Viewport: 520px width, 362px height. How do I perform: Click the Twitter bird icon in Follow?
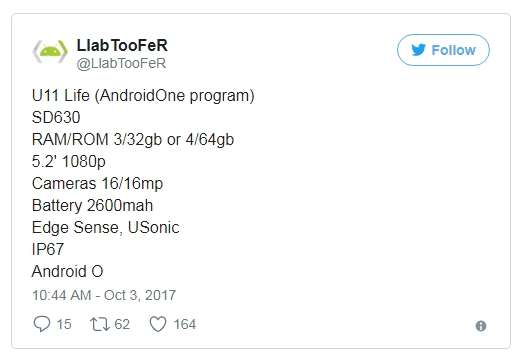click(x=418, y=50)
